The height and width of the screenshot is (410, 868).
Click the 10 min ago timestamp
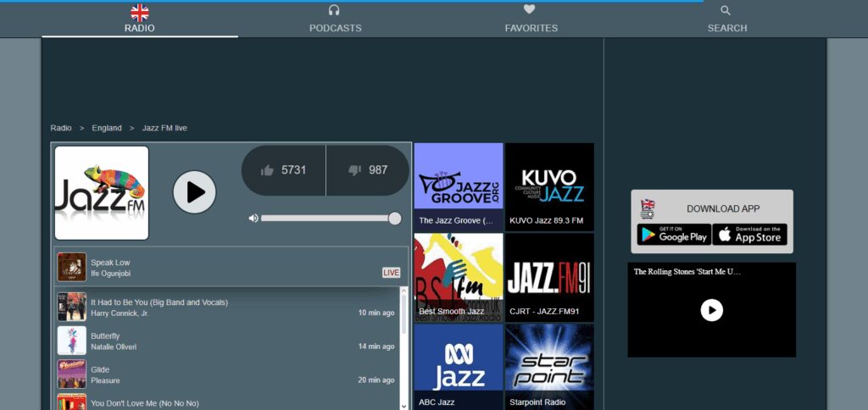[x=376, y=313]
